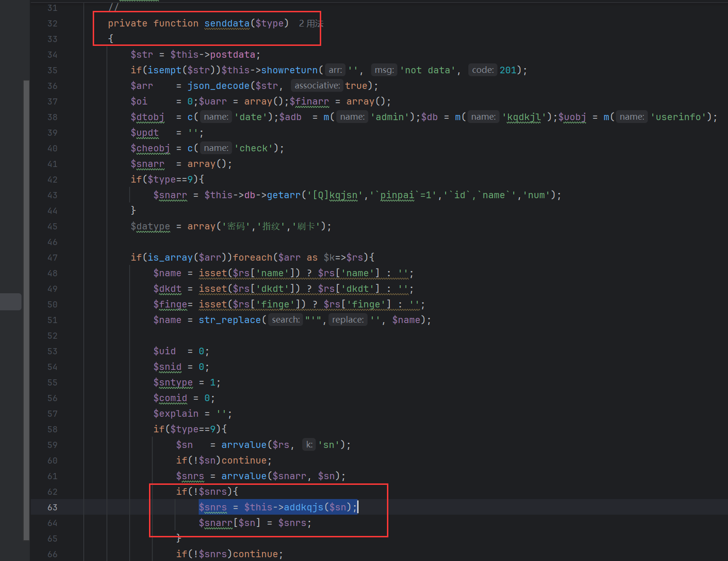The width and height of the screenshot is (728, 561).
Task: Click the $datype variable
Action: click(150, 226)
